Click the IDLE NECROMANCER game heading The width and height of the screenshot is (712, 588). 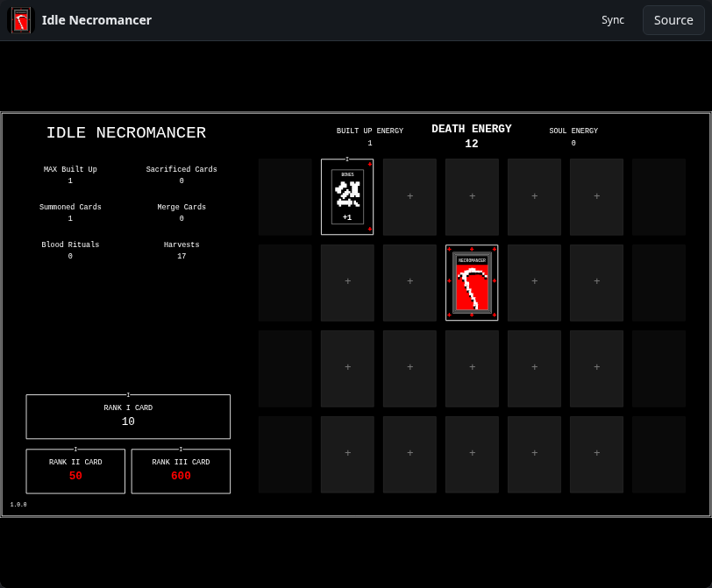[x=126, y=132]
